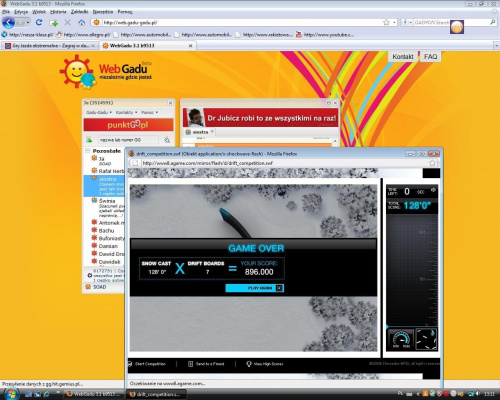Image resolution: width=500 pixels, height=400 pixels.
Task: Select the siostra chat tab
Action: coord(199,132)
